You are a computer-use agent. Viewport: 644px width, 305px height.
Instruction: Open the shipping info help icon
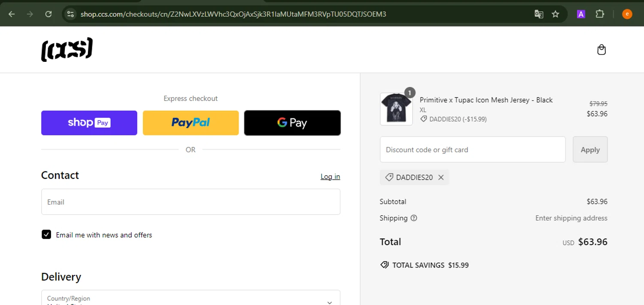[x=414, y=218]
